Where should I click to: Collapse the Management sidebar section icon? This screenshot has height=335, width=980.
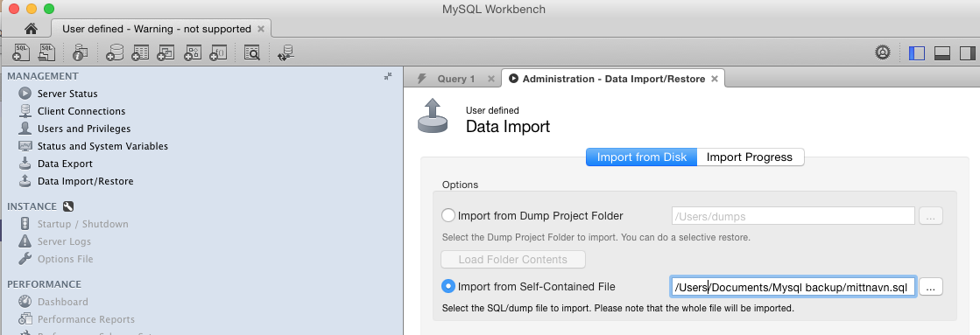(x=388, y=76)
